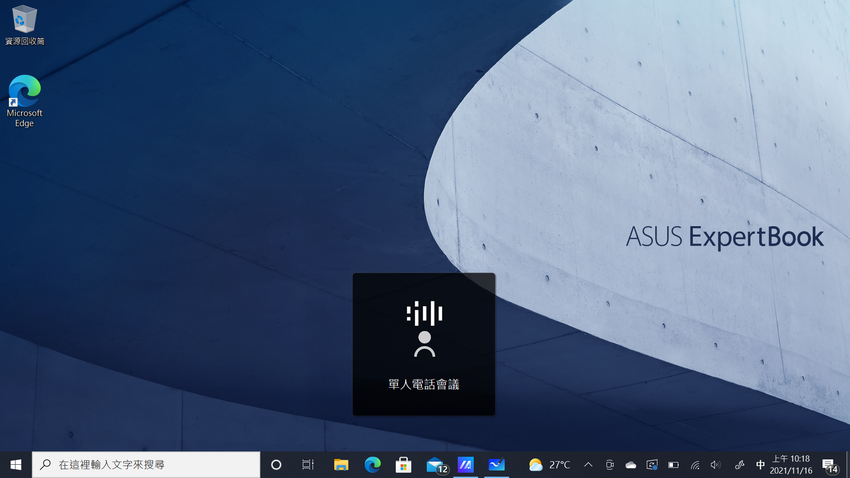Screen dimensions: 850x478
Task: Open the Recycle Bin desktop icon
Action: point(24,25)
